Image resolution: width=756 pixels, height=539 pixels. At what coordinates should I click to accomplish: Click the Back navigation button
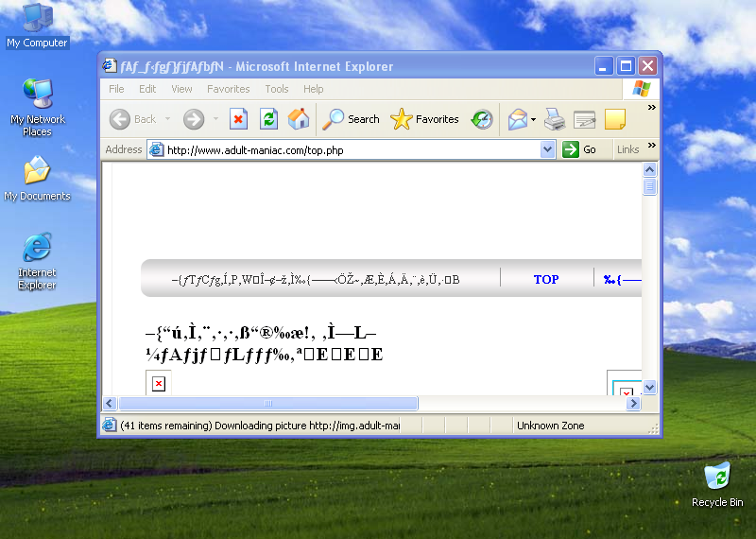132,119
